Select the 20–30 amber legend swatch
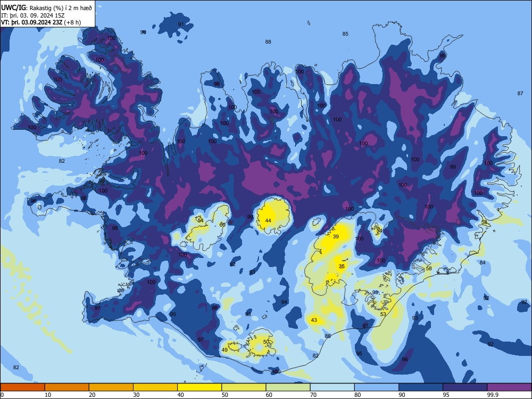The image size is (532, 399). (x=111, y=387)
